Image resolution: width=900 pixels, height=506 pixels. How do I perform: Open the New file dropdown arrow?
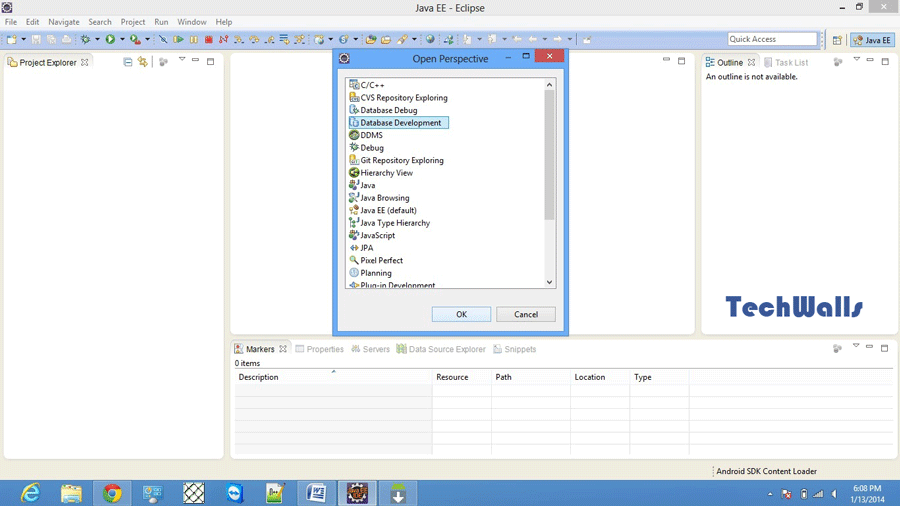pos(24,40)
